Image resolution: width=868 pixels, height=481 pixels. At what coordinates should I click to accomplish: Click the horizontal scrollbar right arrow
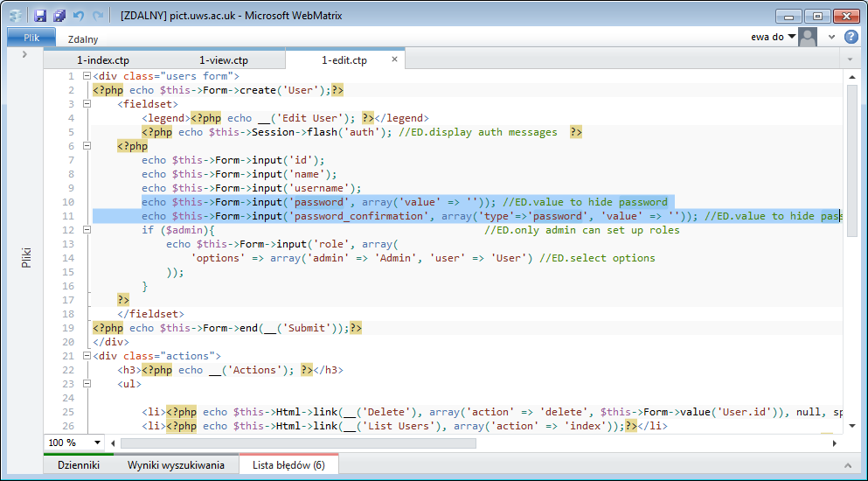[x=835, y=443]
